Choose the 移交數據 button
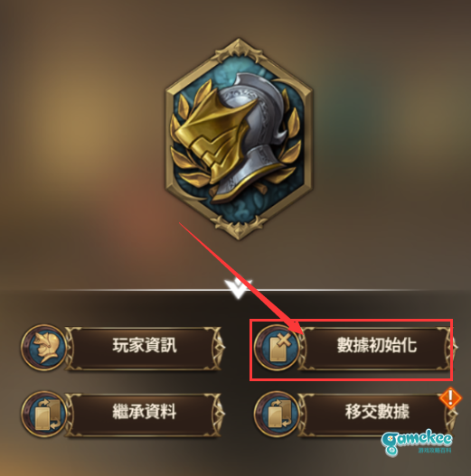471x476 pixels. pos(377,415)
